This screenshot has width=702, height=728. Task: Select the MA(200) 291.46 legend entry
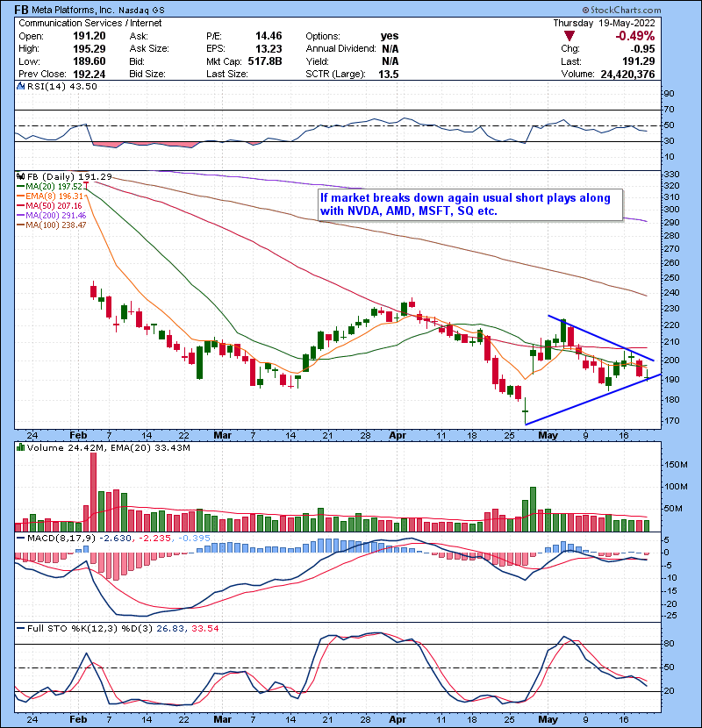tap(51, 216)
